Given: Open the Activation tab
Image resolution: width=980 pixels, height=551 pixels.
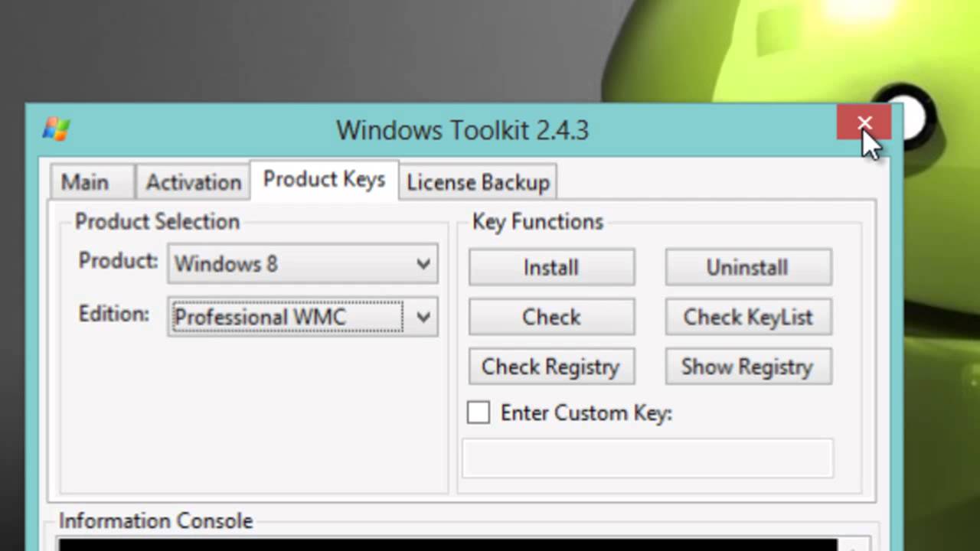Looking at the screenshot, I should click(193, 182).
